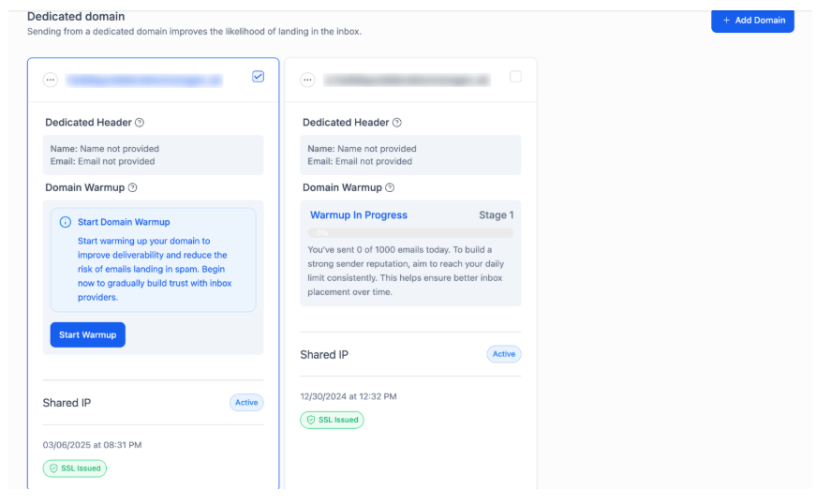831x504 pixels.
Task: Open the second domain's three-dot options menu
Action: [x=307, y=81]
